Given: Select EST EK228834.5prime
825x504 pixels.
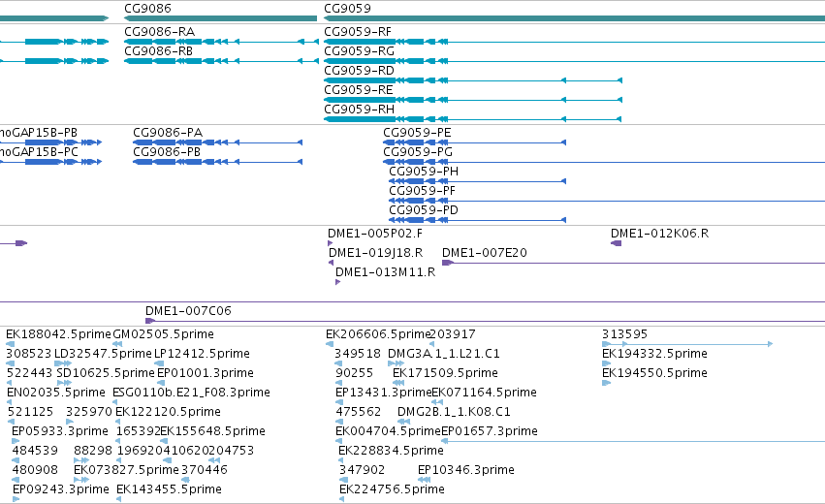Looking at the screenshot, I should 391,452.
